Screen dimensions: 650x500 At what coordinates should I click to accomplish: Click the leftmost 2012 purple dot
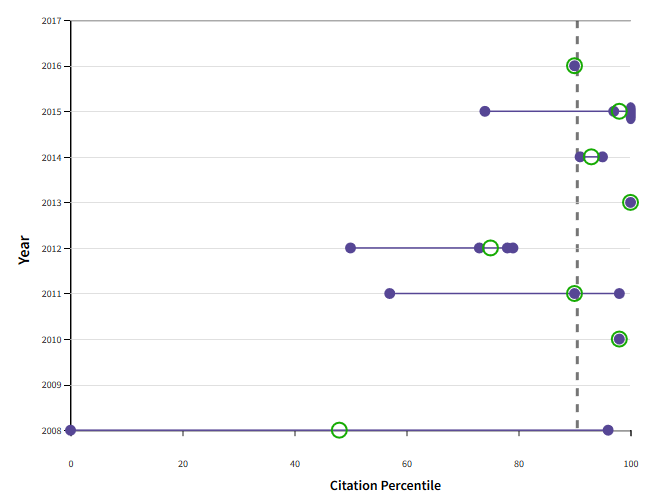(350, 248)
